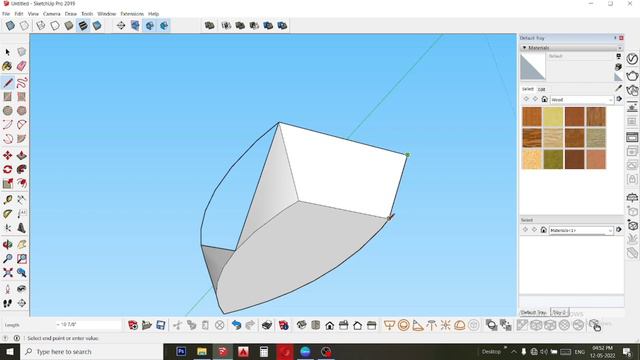Select the Move tool
Image resolution: width=640 pixels, height=360 pixels.
click(x=8, y=155)
